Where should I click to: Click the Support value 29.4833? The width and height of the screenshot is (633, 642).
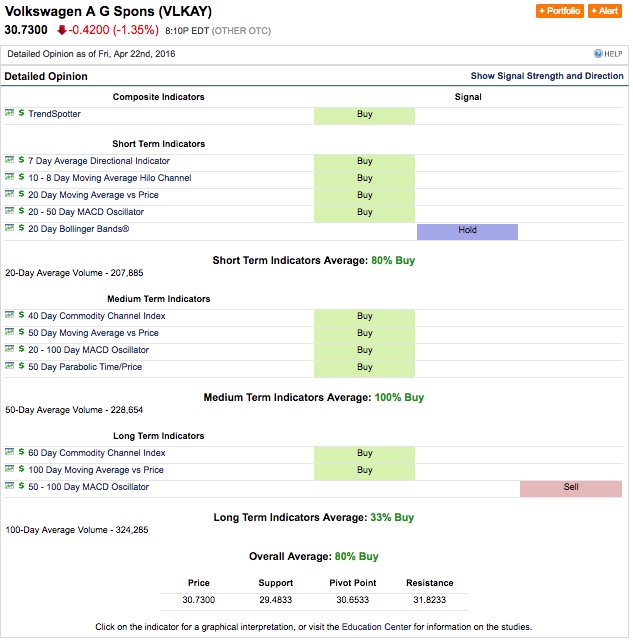[276, 600]
